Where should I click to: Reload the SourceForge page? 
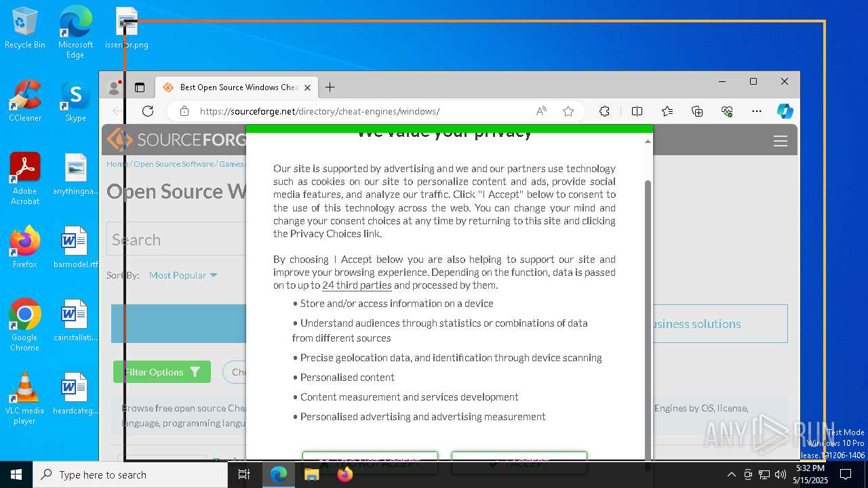(148, 111)
